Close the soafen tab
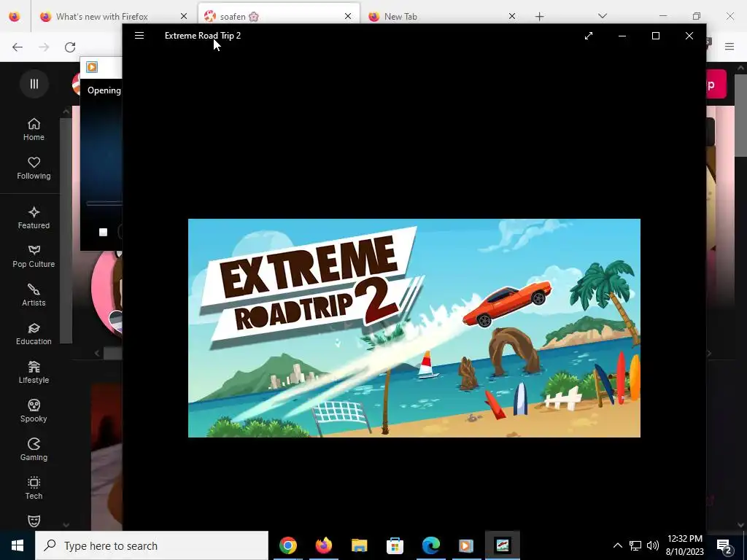 pos(348,17)
